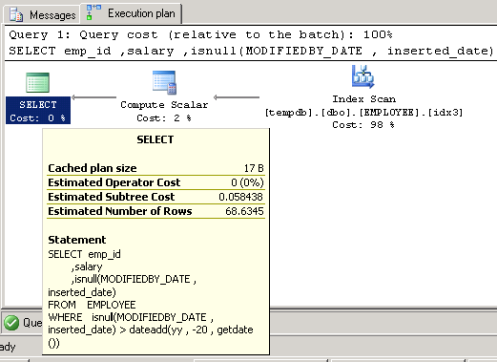
Task: Click the Execution plan tab diagram icon
Action: (93, 12)
